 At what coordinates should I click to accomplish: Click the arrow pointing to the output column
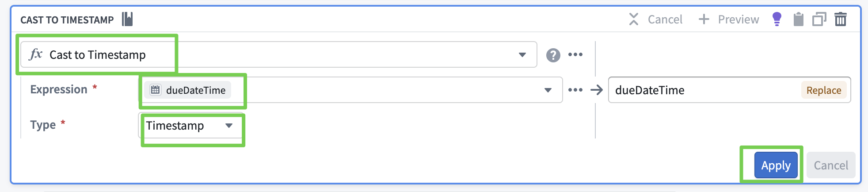(597, 90)
